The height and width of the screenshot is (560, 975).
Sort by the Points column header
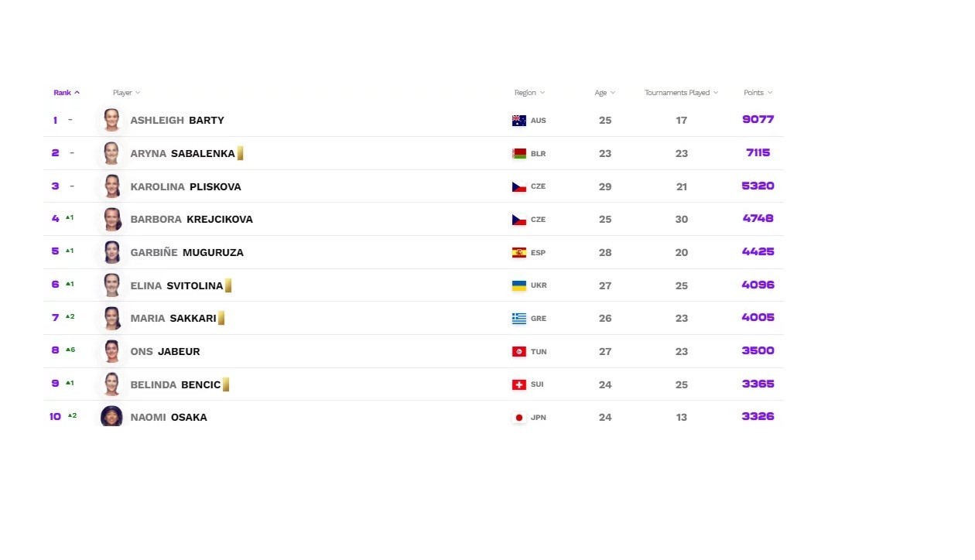pos(758,93)
